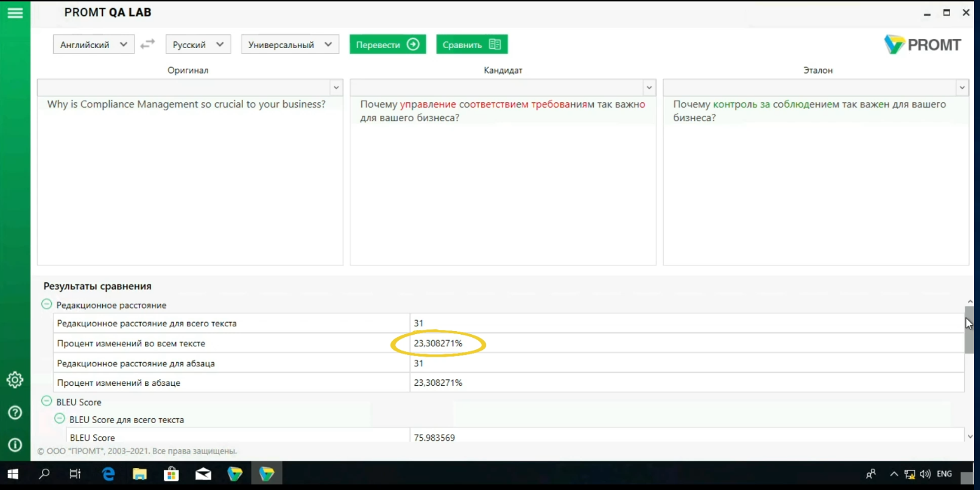Show hidden tray icons chevron

point(894,474)
